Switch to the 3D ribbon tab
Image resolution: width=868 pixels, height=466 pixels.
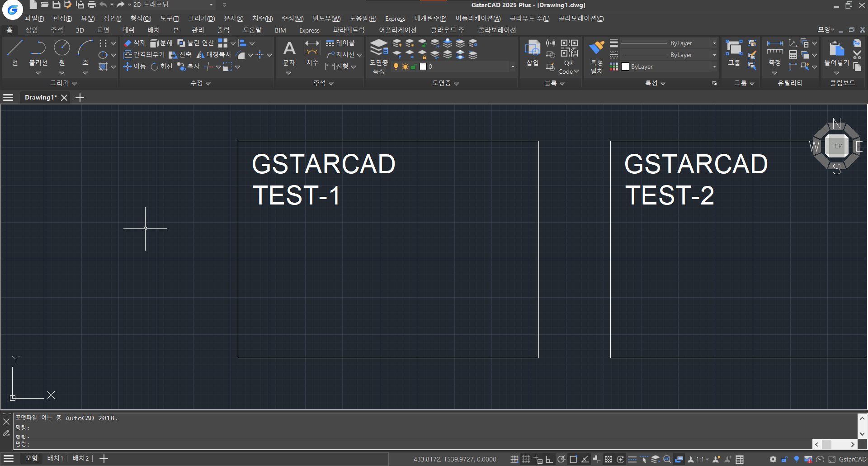[x=80, y=30]
